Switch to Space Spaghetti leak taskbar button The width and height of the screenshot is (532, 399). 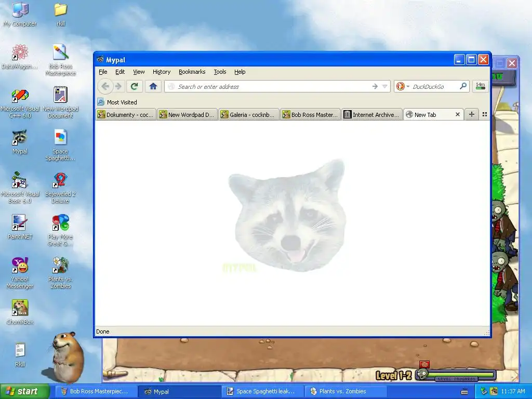pyautogui.click(x=263, y=391)
